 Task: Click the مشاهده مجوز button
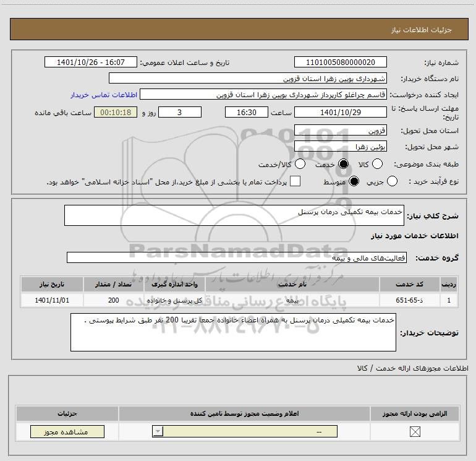tap(67, 431)
